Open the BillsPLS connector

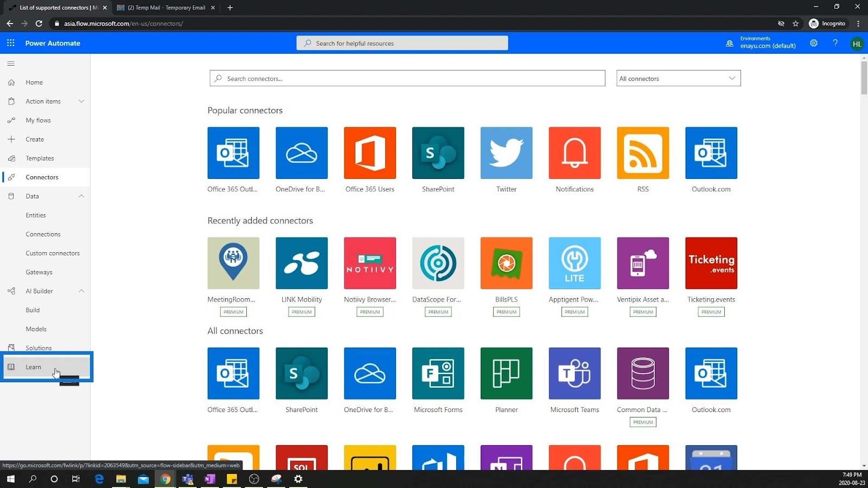click(x=507, y=263)
